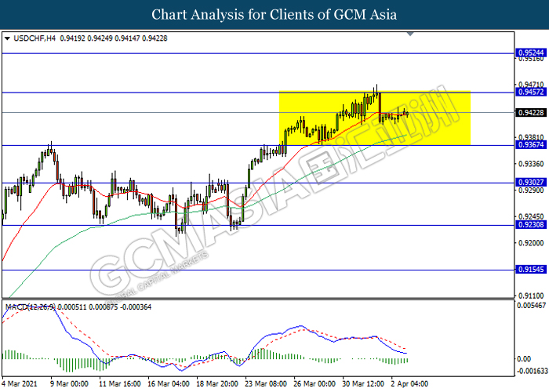
Task: Click the 4 Mar 2021 date label
Action: coord(20,384)
